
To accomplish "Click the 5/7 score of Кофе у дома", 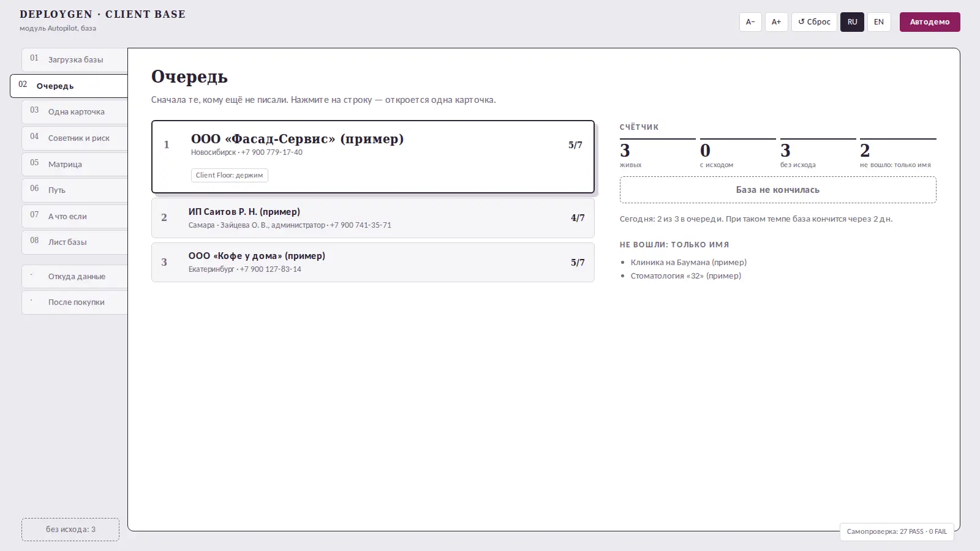I will 578,262.
